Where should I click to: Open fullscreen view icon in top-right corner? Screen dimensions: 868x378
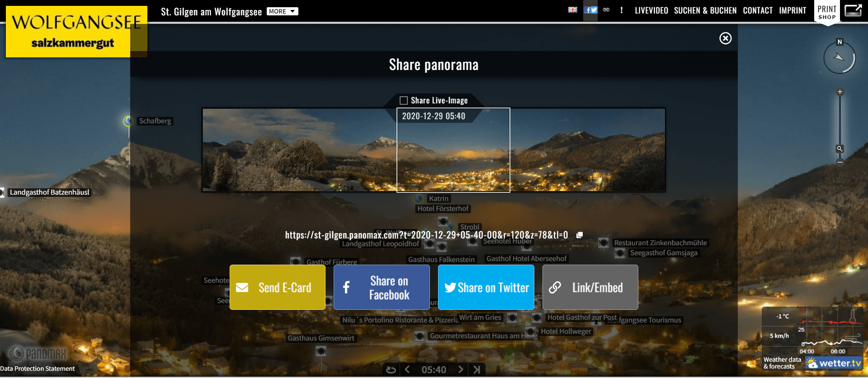[853, 10]
